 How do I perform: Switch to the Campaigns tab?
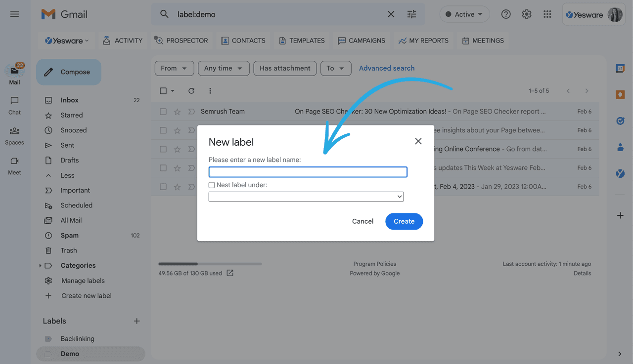[362, 40]
